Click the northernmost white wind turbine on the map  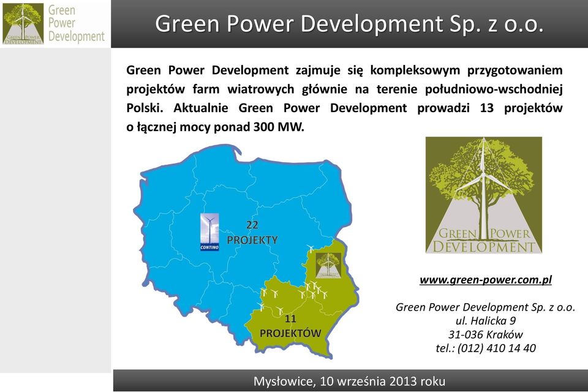pyautogui.click(x=310, y=248)
